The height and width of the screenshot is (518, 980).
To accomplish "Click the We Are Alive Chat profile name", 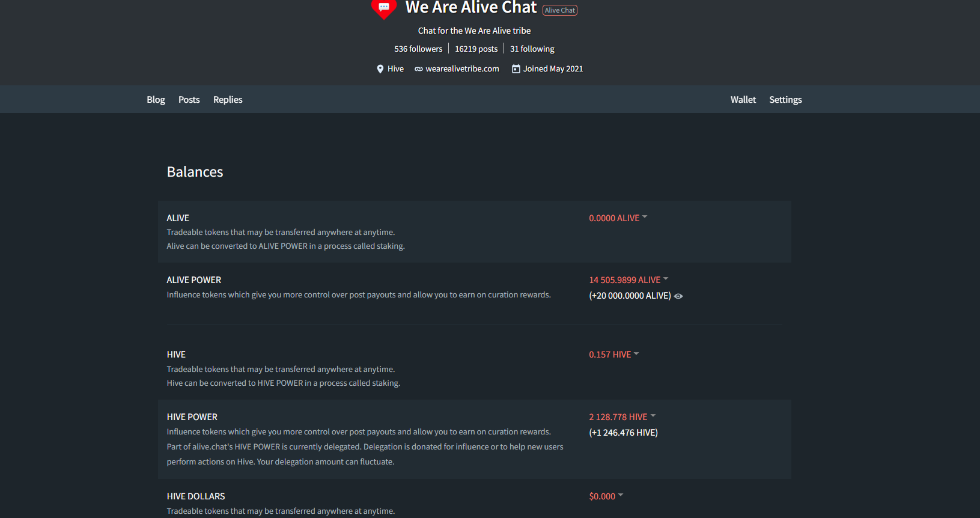I will coord(471,8).
